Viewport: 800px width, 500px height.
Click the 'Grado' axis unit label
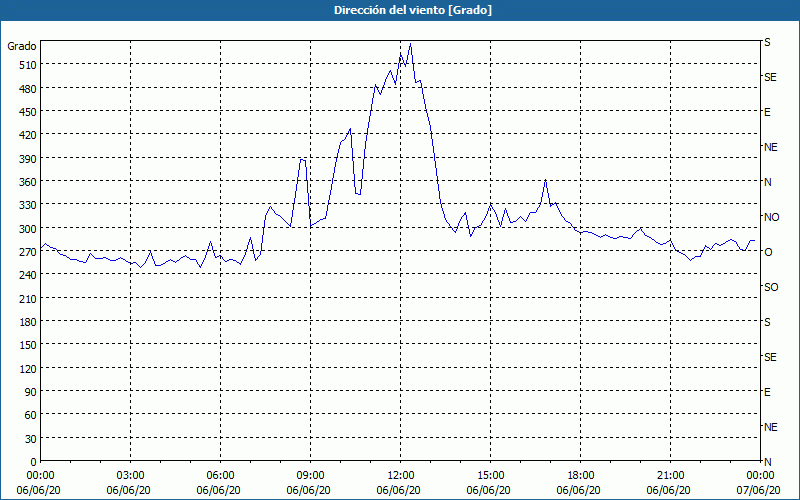click(x=22, y=46)
